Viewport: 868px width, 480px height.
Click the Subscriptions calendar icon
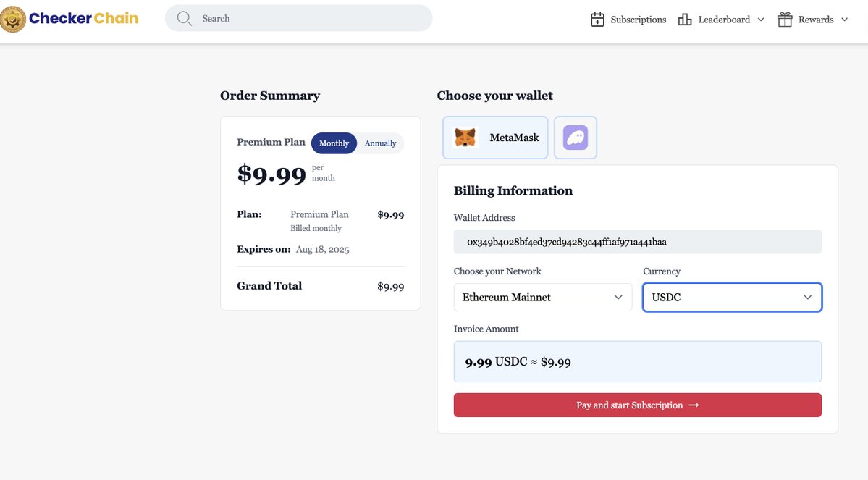point(597,20)
